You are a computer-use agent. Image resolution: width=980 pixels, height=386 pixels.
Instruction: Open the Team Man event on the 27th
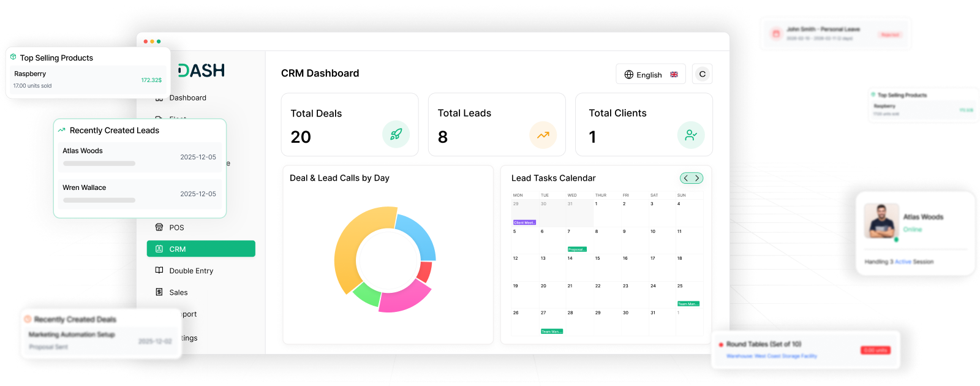[x=551, y=331]
